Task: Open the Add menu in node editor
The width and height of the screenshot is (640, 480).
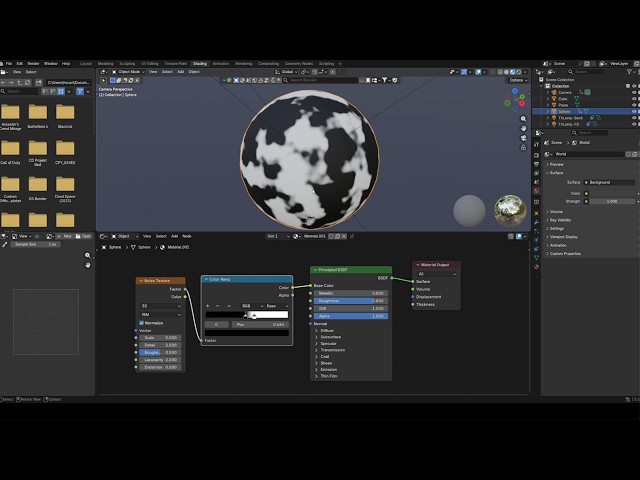Action: (x=174, y=236)
